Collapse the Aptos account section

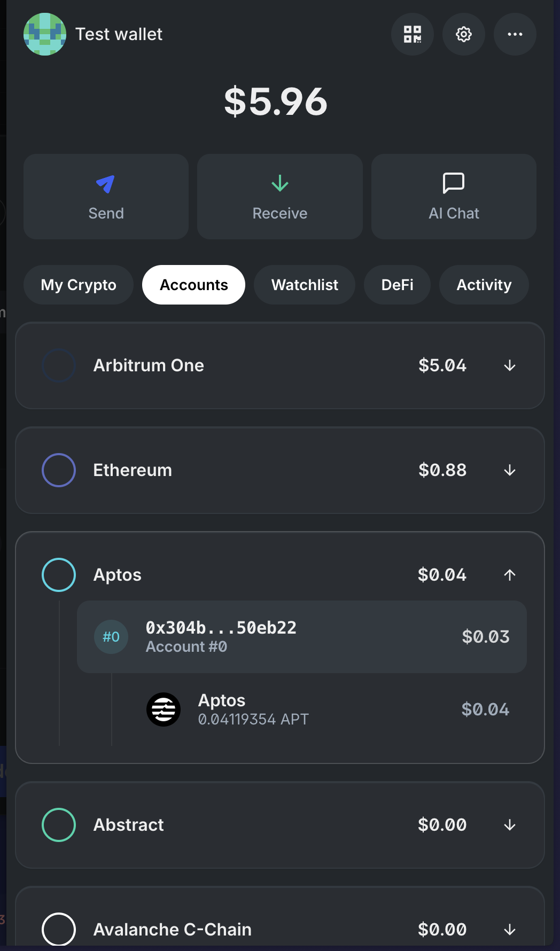tap(510, 575)
